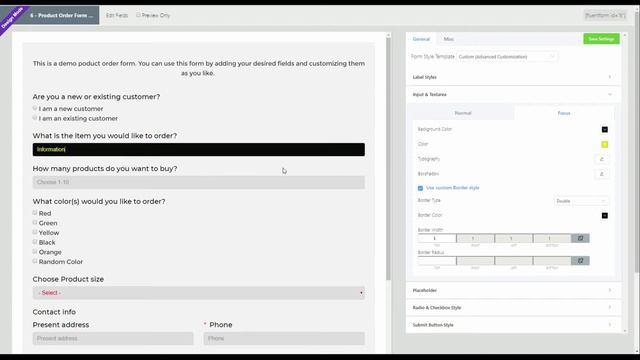The width and height of the screenshot is (640, 360).
Task: Open the Choose Product size select
Action: click(x=199, y=293)
